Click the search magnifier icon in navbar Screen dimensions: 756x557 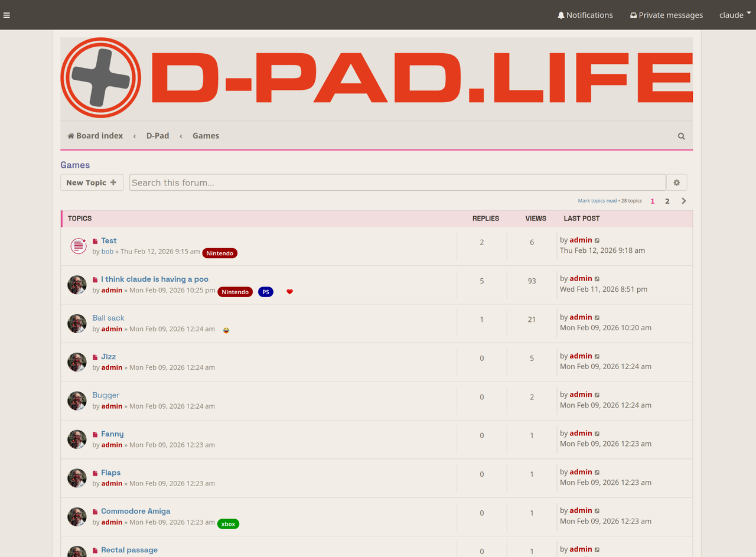click(x=681, y=136)
